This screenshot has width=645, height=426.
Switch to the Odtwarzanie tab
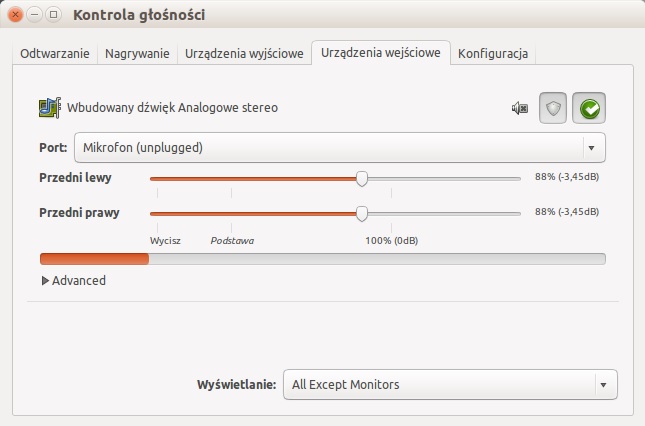55,53
